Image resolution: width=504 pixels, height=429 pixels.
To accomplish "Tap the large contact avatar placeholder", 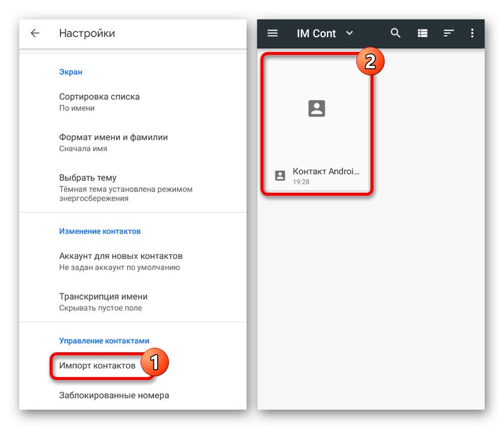I will tap(316, 108).
